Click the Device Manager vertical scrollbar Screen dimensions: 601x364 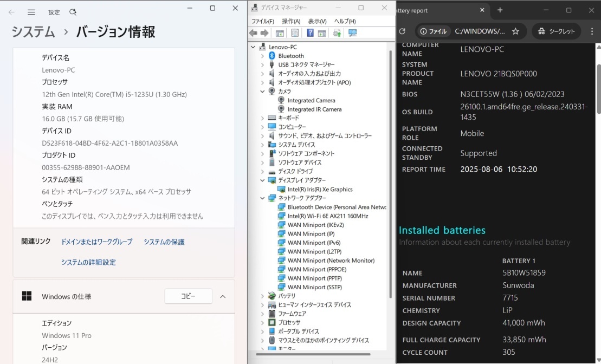(391, 174)
